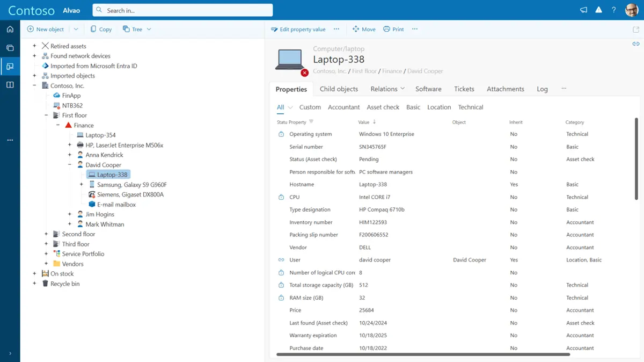
Task: Click the Move button
Action: point(364,29)
